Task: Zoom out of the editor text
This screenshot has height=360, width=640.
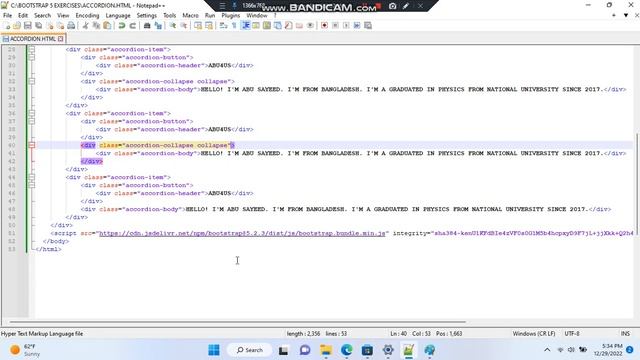Action: 183,26
